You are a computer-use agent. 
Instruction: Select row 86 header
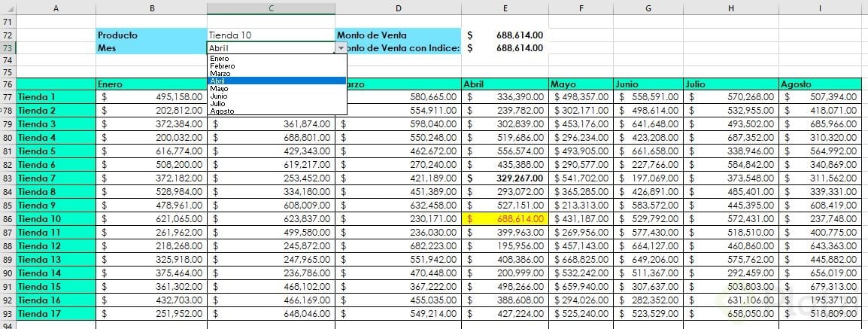point(8,219)
